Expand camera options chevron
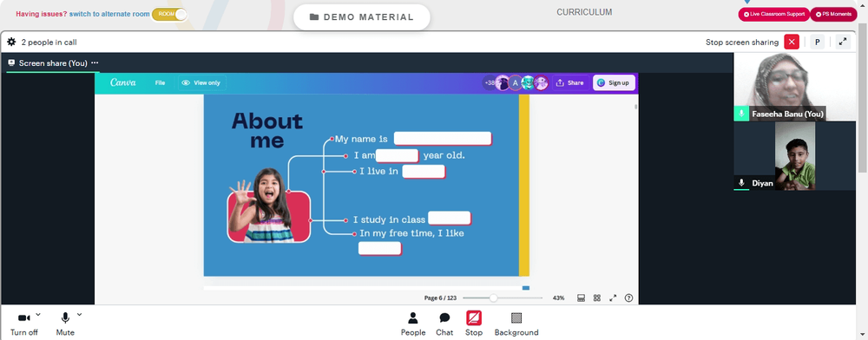Screen dimensions: 868x340 click(x=38, y=315)
